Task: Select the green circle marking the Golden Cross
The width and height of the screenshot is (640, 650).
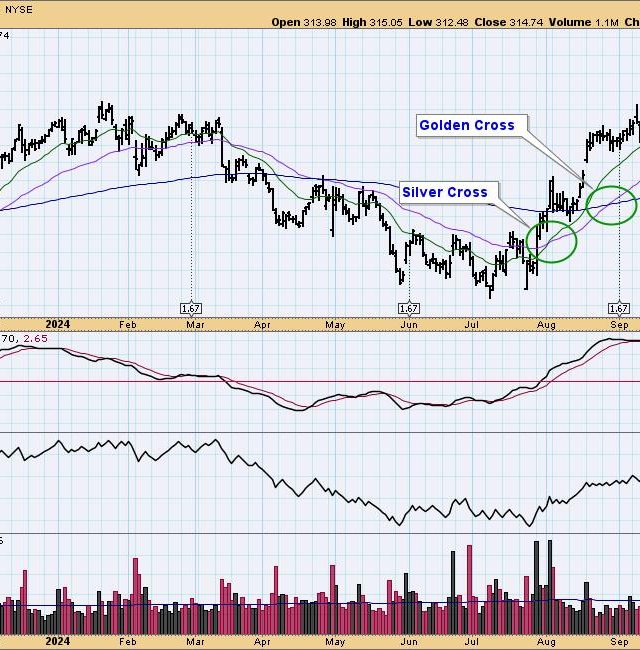Action: tap(610, 204)
